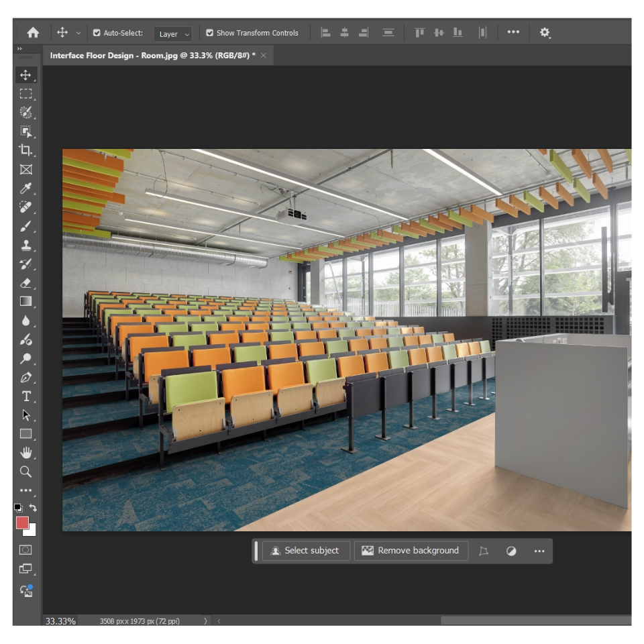Open the red foreground color swatch
Screen dimensions: 644x644
pos(23,523)
